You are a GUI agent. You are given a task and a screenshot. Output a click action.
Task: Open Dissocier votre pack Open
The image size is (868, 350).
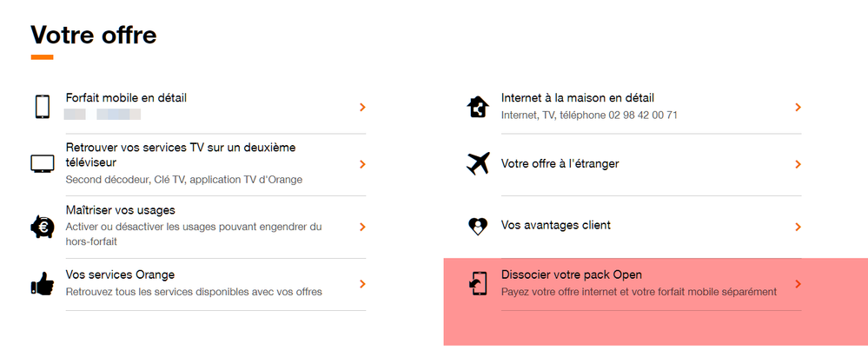coord(571,275)
